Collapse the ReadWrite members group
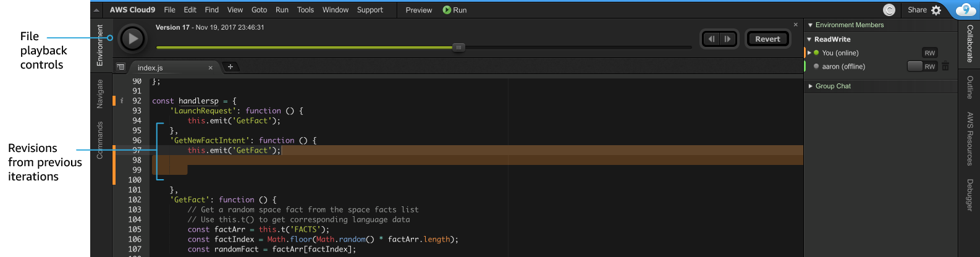980x257 pixels. click(x=809, y=40)
